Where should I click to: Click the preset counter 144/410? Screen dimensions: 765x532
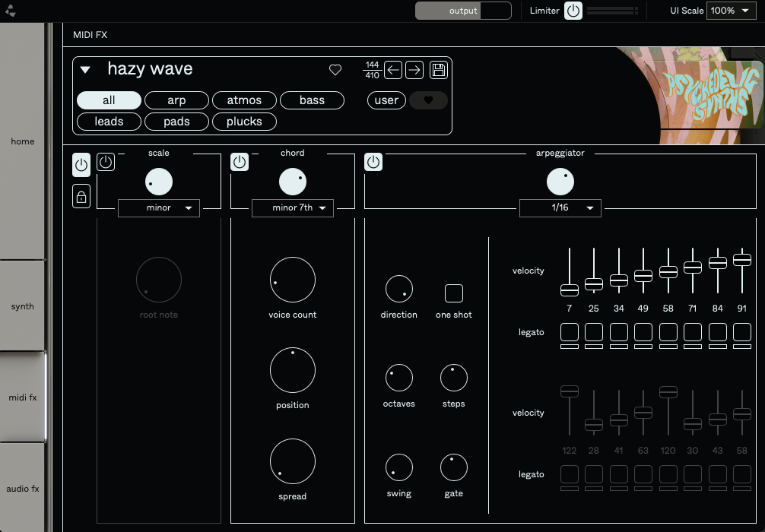pyautogui.click(x=373, y=70)
